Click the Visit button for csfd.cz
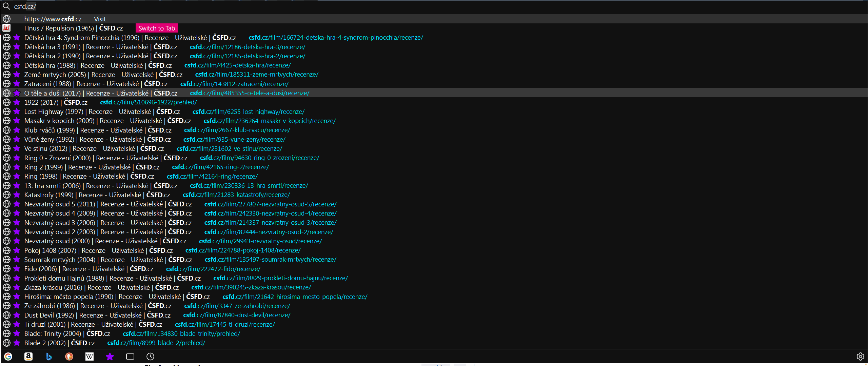This screenshot has width=868, height=366. pos(100,19)
